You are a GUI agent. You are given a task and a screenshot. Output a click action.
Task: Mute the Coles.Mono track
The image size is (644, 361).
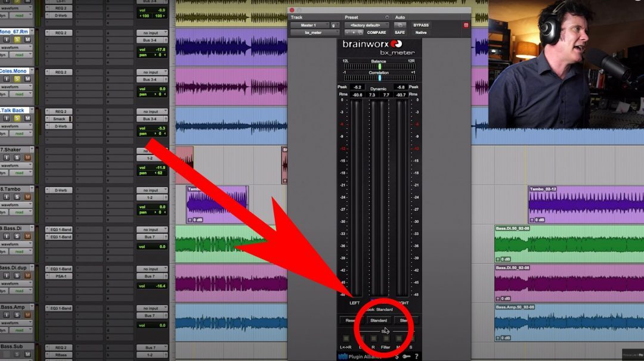[x=27, y=79]
